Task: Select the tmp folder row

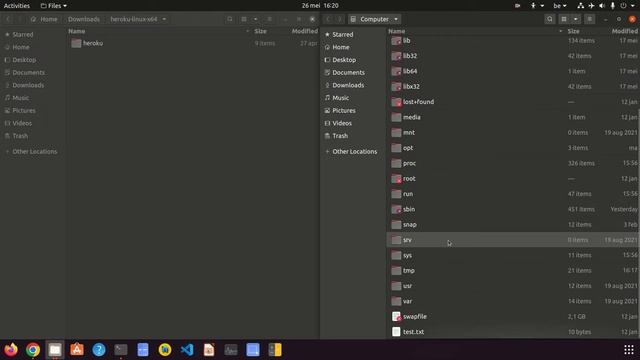Action: tap(512, 271)
